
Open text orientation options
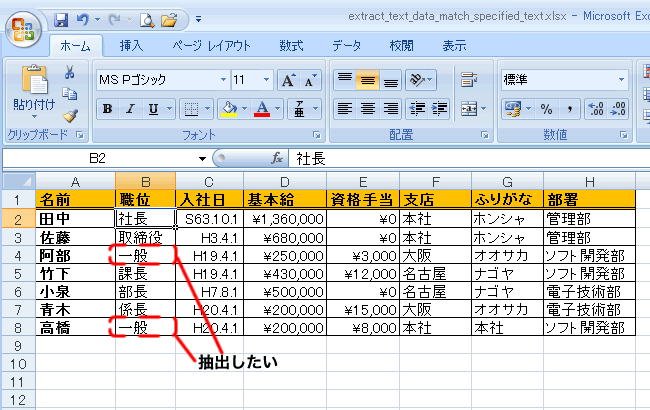pyautogui.click(x=421, y=80)
